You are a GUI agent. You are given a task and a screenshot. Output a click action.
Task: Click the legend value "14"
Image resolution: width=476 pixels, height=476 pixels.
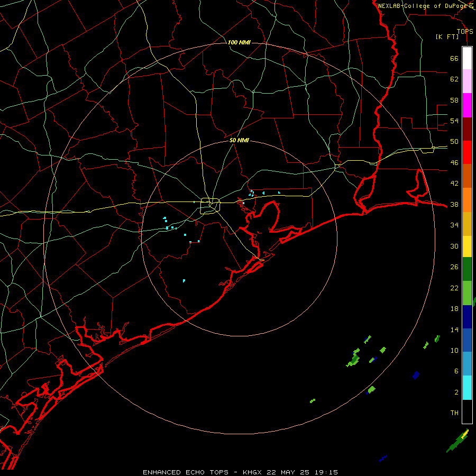[x=454, y=329]
